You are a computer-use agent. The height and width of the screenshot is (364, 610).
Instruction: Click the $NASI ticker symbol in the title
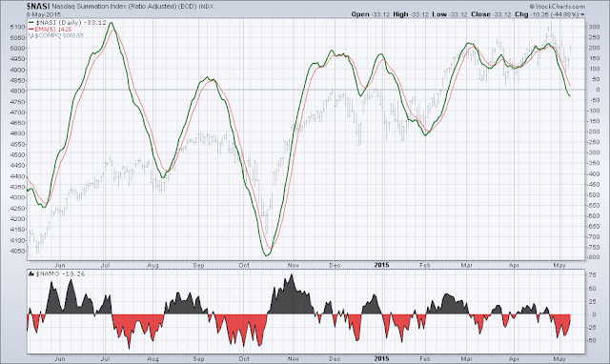[38, 7]
